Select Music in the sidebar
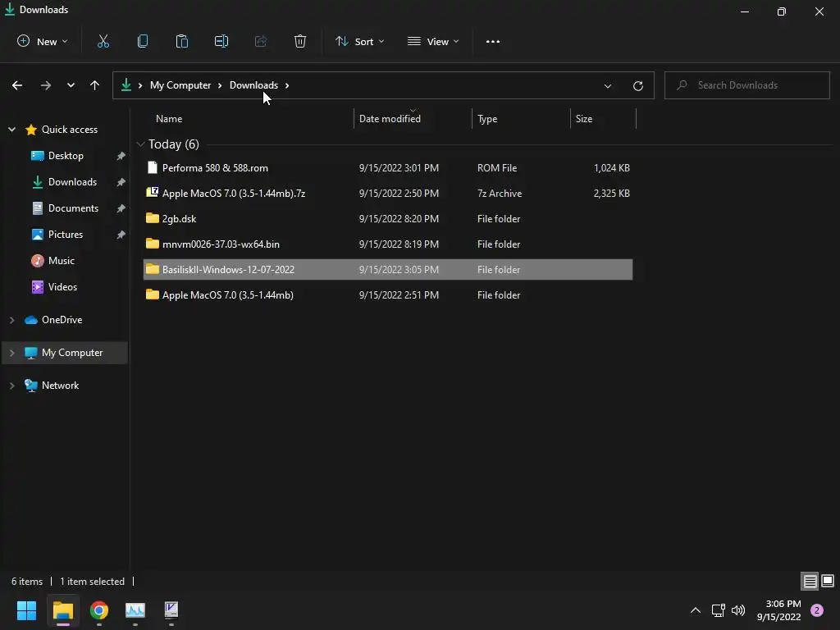This screenshot has height=630, width=840. coord(61,261)
